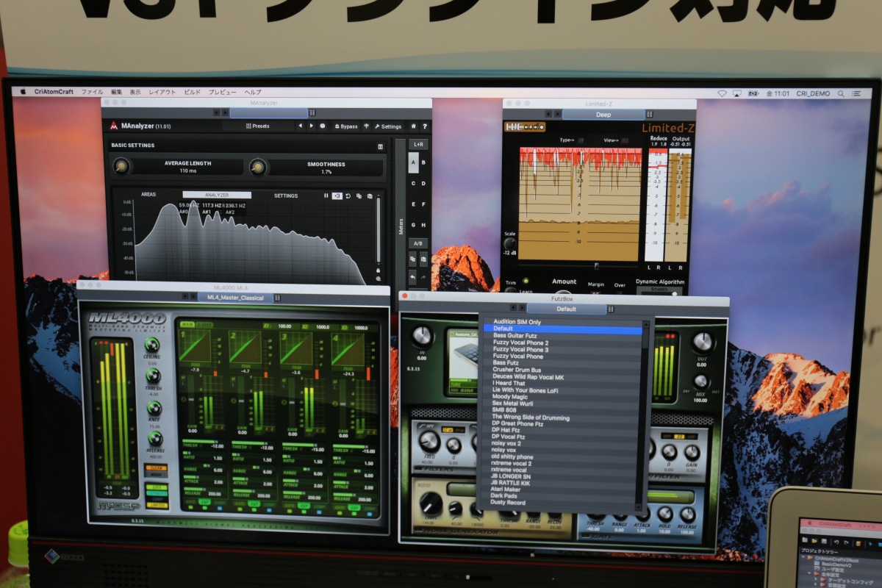Image resolution: width=882 pixels, height=588 pixels.
Task: Toggle Bypass in MAnalyzer
Action: click(x=345, y=126)
